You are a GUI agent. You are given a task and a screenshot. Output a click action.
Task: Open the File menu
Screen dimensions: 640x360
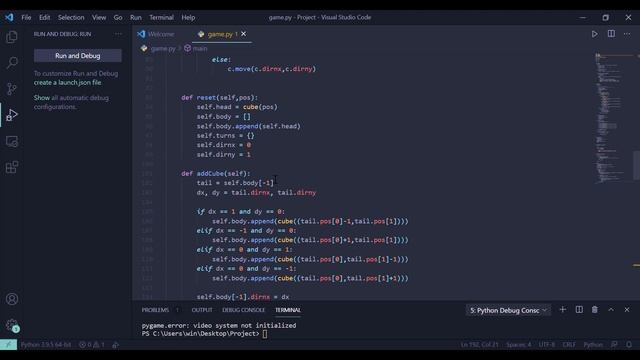pyautogui.click(x=26, y=18)
